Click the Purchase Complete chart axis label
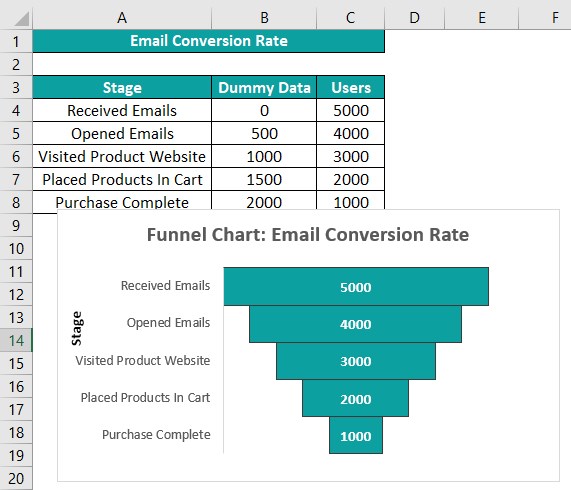 coord(156,435)
